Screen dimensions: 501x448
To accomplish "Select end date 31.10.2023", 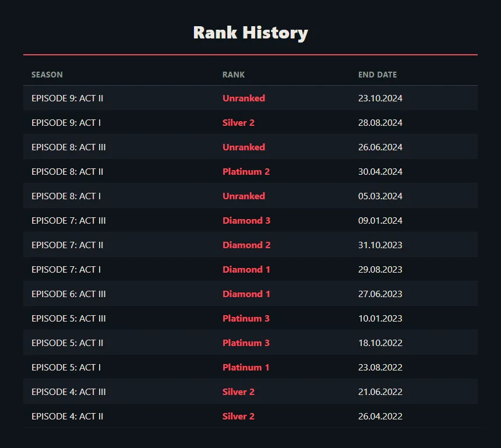I will tap(380, 245).
